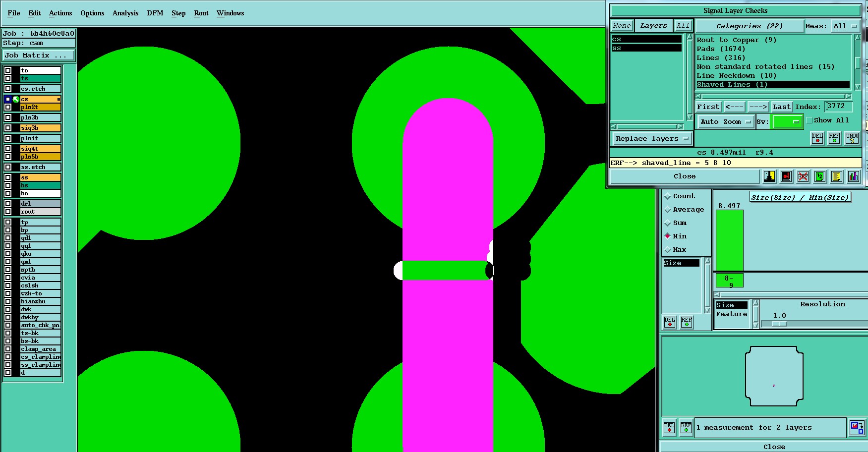This screenshot has width=868, height=452.
Task: Open the Analysis menu
Action: point(125,13)
